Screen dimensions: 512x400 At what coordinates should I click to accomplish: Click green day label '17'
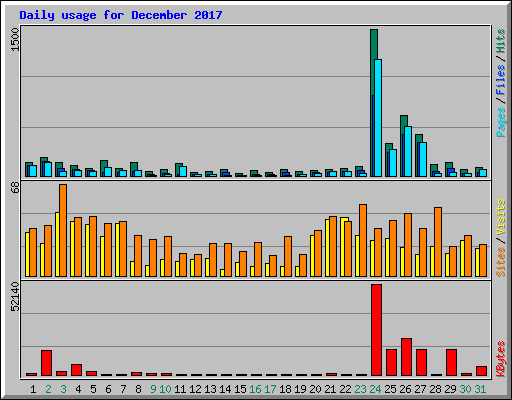[x=270, y=389]
